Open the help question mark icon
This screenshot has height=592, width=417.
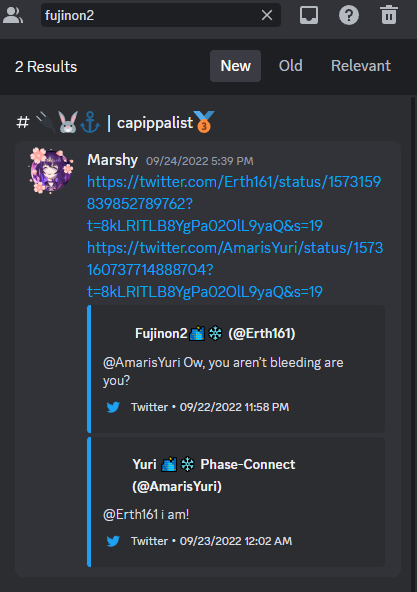click(349, 15)
